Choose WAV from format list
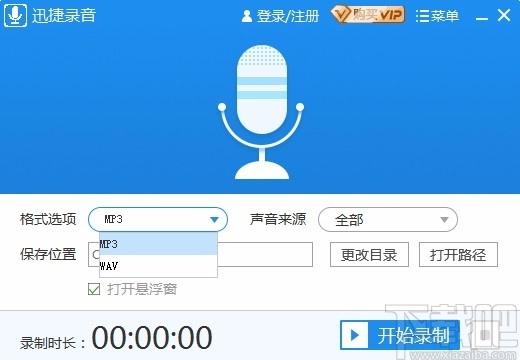 [x=158, y=266]
